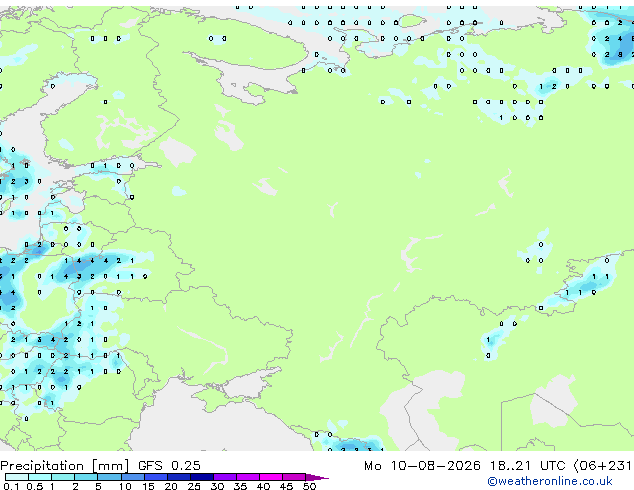Choose the 2–5 mm legend color swatch

[86, 477]
